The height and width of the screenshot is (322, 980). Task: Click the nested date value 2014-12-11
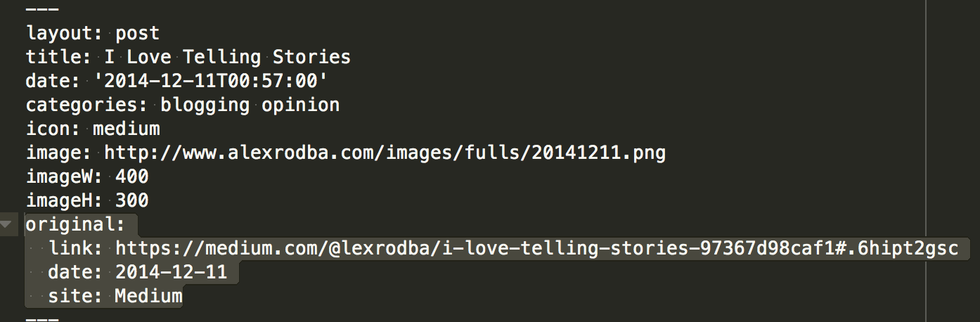click(x=172, y=272)
